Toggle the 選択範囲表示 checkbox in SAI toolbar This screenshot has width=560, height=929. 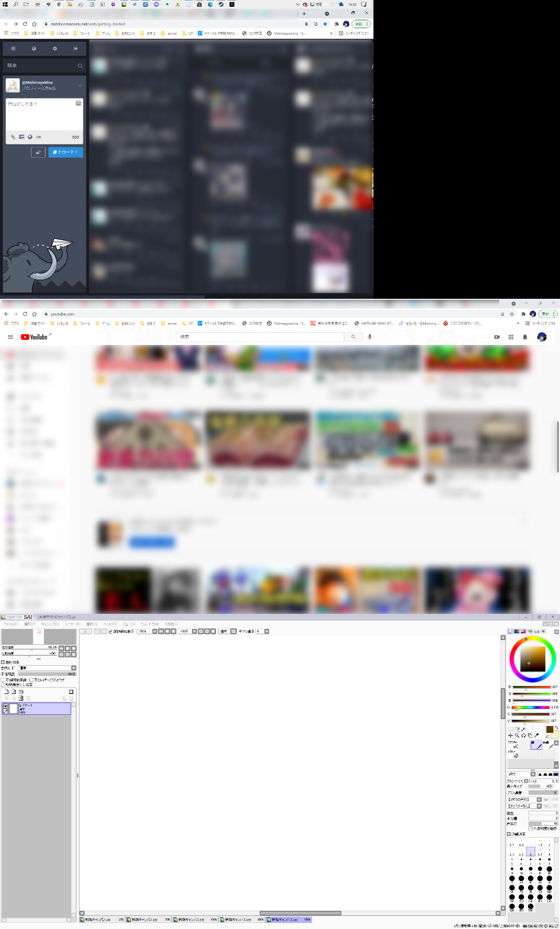[110, 631]
